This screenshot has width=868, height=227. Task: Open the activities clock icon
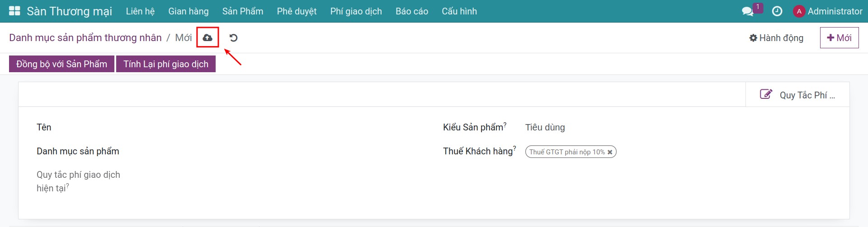[x=777, y=11]
